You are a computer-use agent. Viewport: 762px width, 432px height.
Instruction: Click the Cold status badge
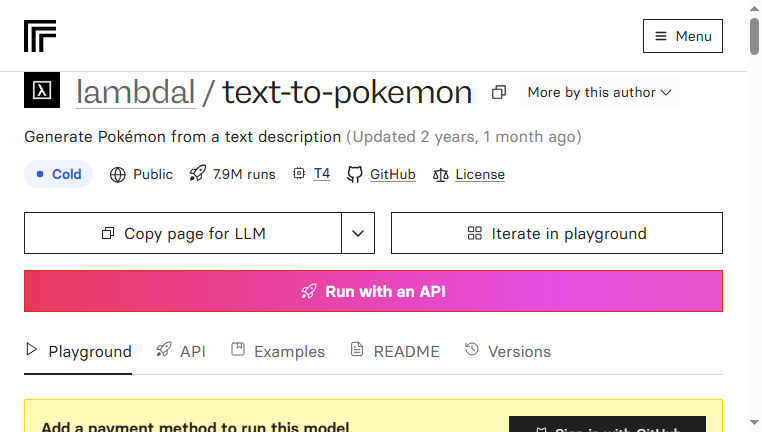[58, 174]
